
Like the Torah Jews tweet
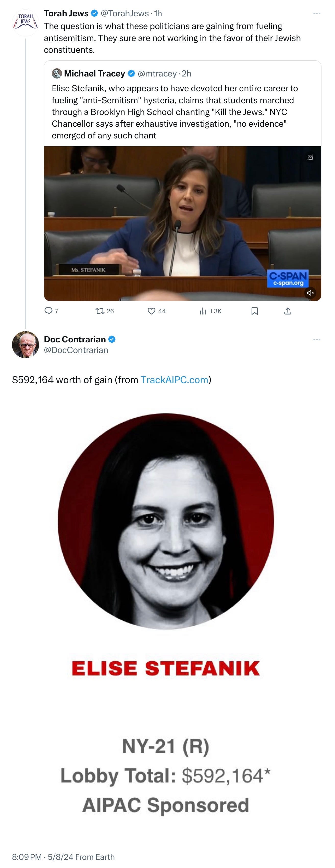click(157, 311)
